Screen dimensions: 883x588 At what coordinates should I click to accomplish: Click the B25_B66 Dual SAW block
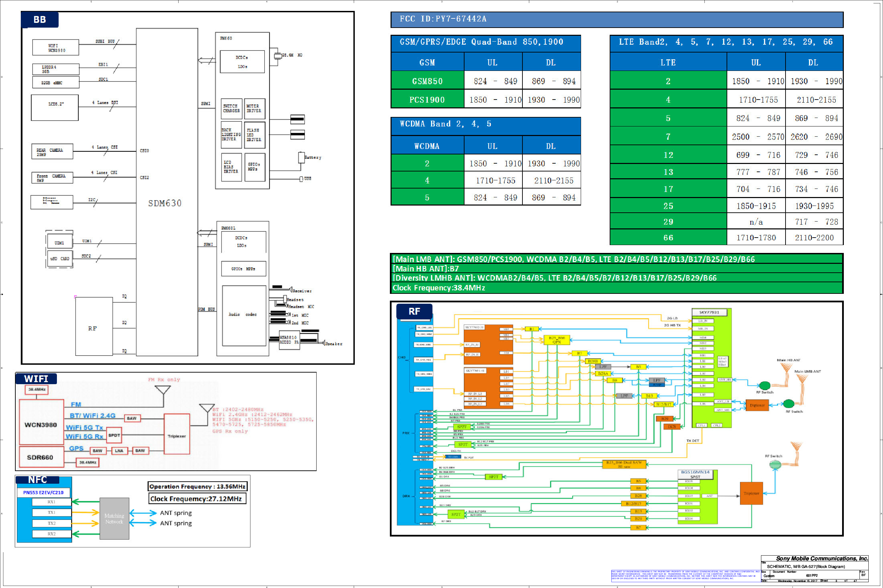(624, 464)
